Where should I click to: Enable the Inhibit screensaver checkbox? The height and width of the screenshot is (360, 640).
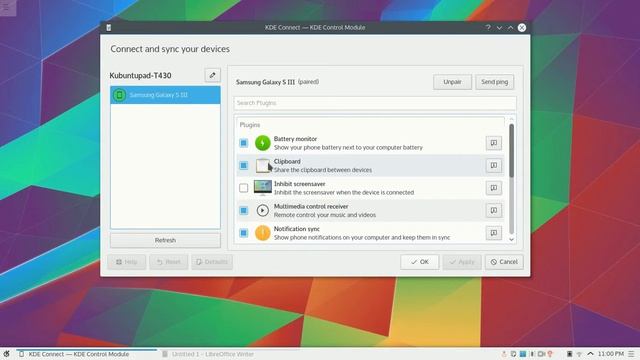click(x=244, y=188)
